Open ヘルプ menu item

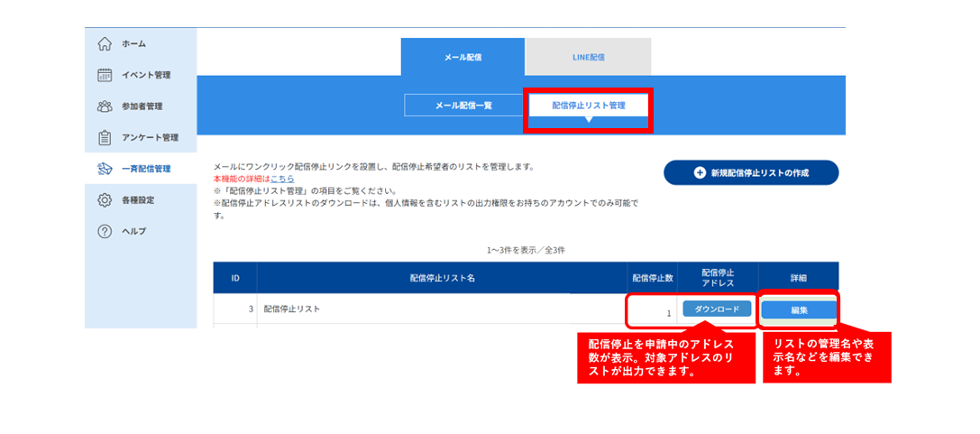tap(141, 231)
